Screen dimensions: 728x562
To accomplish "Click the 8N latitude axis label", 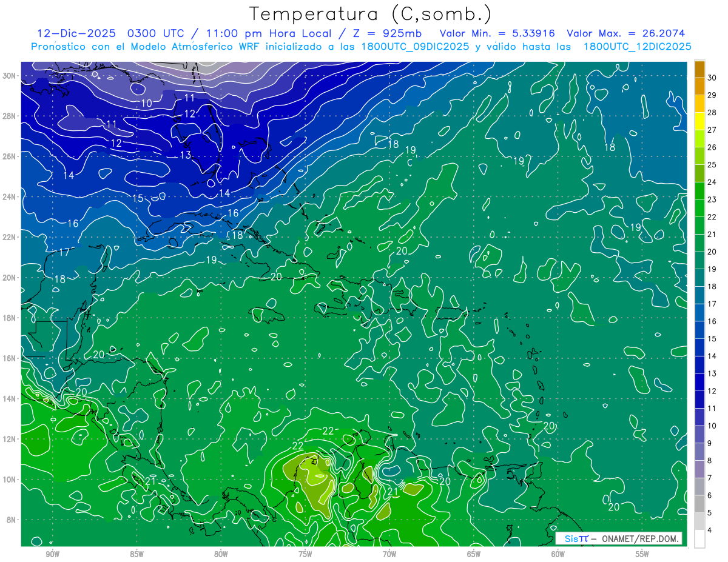I will pyautogui.click(x=12, y=520).
